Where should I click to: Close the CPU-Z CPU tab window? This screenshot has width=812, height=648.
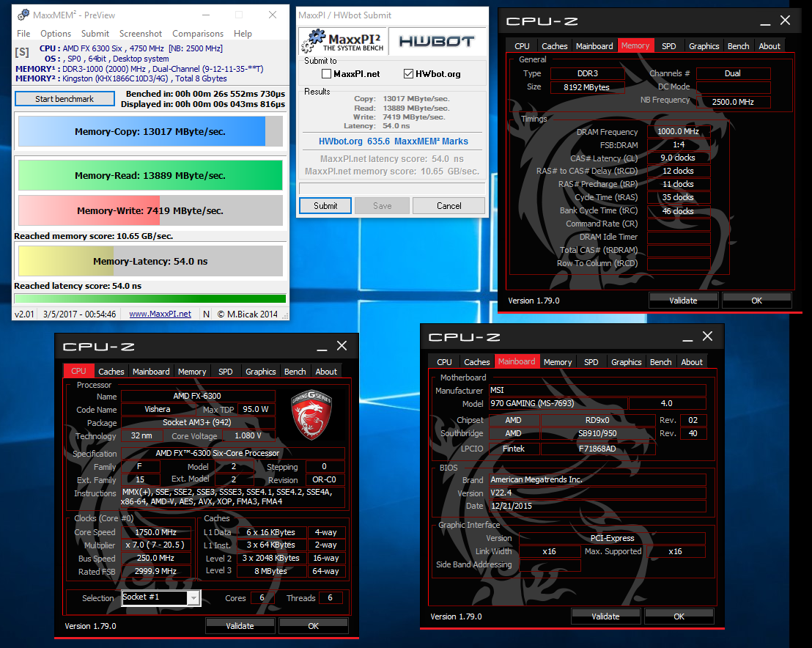[342, 345]
